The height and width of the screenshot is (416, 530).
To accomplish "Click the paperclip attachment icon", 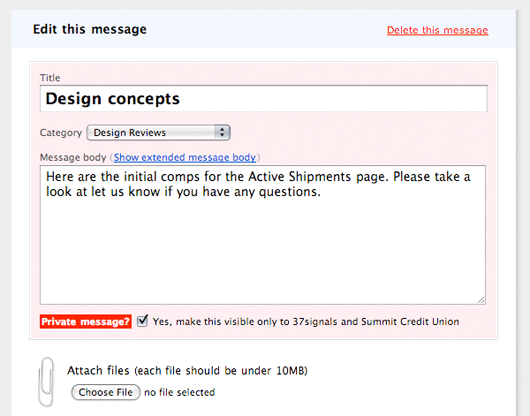I will tap(46, 382).
